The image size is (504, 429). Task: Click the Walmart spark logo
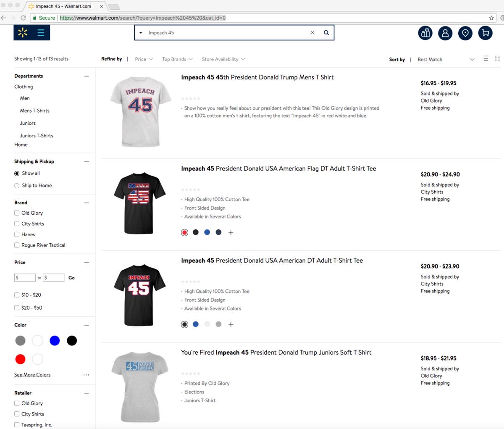(x=23, y=32)
